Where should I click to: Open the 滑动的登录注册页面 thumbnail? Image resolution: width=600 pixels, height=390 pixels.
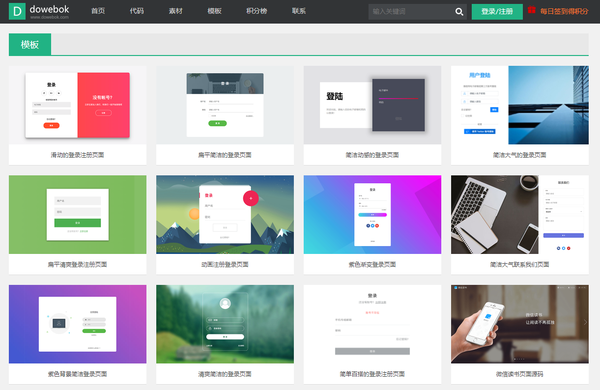(x=78, y=105)
